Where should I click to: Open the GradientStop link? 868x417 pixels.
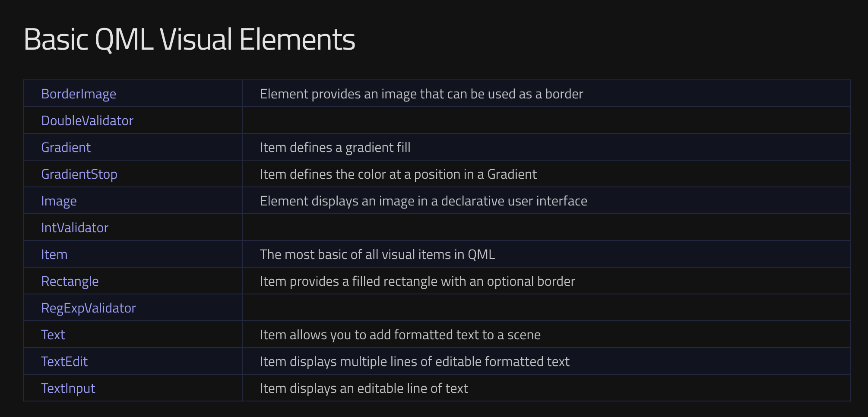pos(79,174)
